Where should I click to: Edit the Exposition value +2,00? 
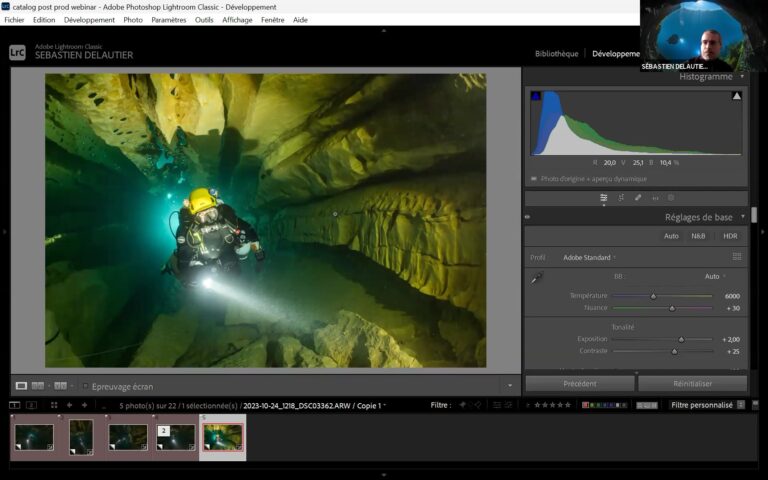731,339
